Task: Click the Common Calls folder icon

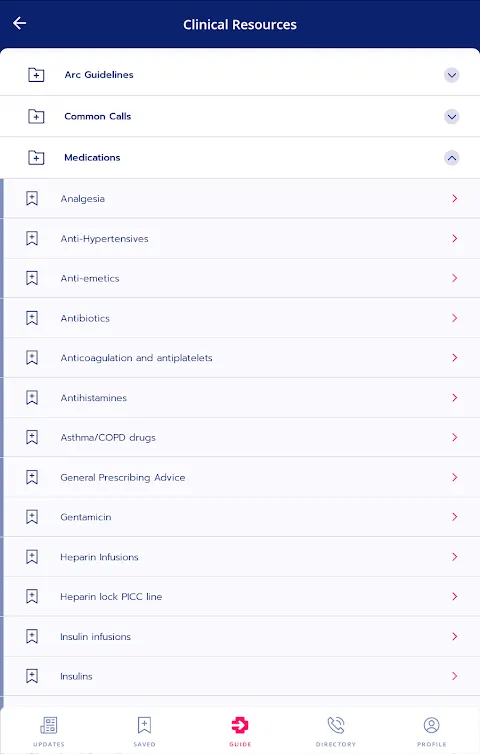Action: (36, 116)
